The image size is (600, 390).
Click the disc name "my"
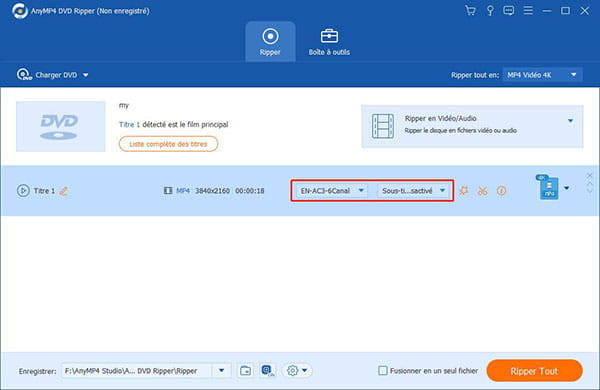(x=124, y=105)
